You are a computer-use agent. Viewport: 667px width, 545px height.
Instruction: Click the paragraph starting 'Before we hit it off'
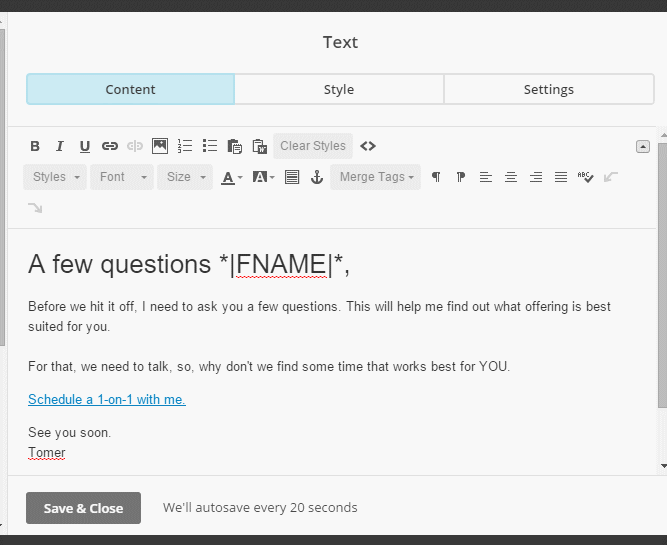tap(319, 317)
